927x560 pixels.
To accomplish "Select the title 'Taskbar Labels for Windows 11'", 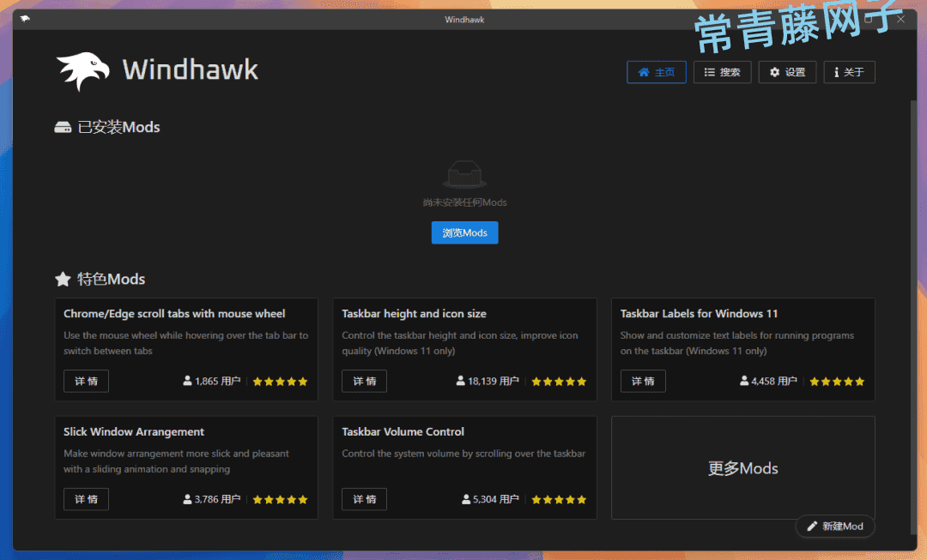I will click(x=699, y=314).
